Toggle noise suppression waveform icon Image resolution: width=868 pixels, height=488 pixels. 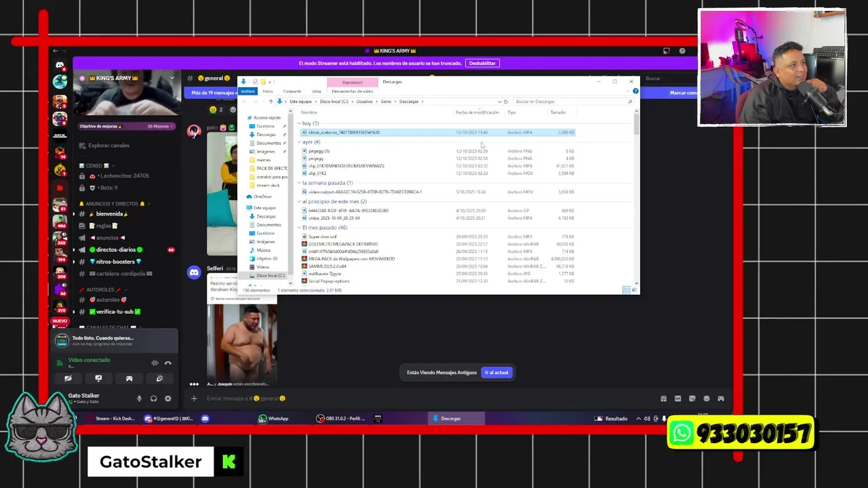155,363
